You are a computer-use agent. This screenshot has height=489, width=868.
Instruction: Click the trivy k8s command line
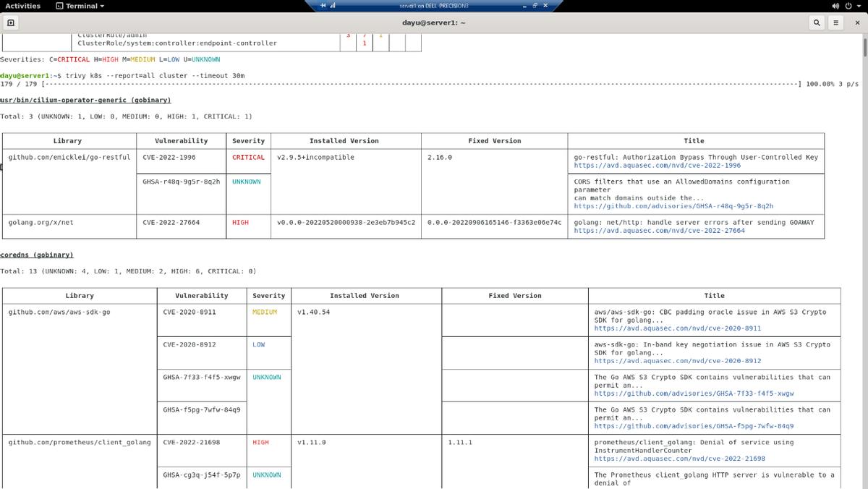point(156,75)
